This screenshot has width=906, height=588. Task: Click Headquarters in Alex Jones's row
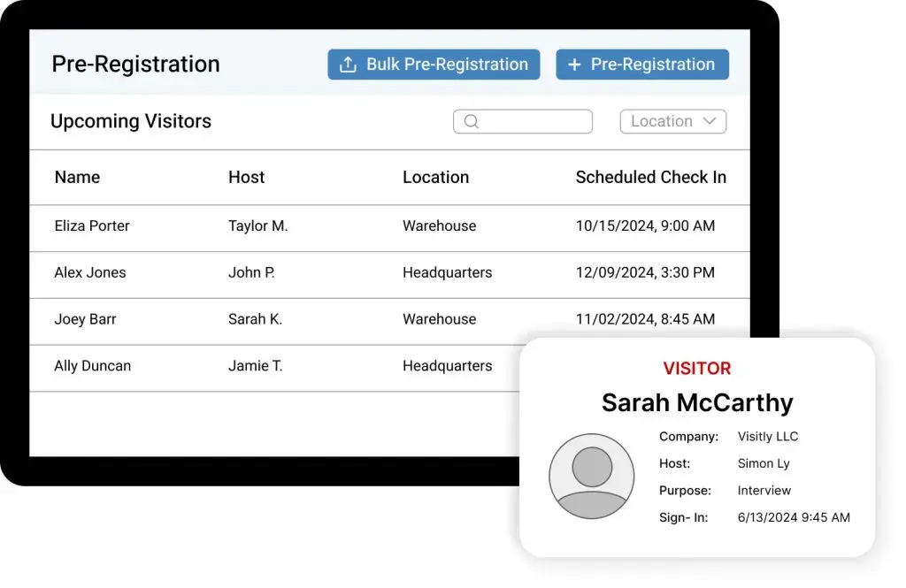tap(447, 272)
